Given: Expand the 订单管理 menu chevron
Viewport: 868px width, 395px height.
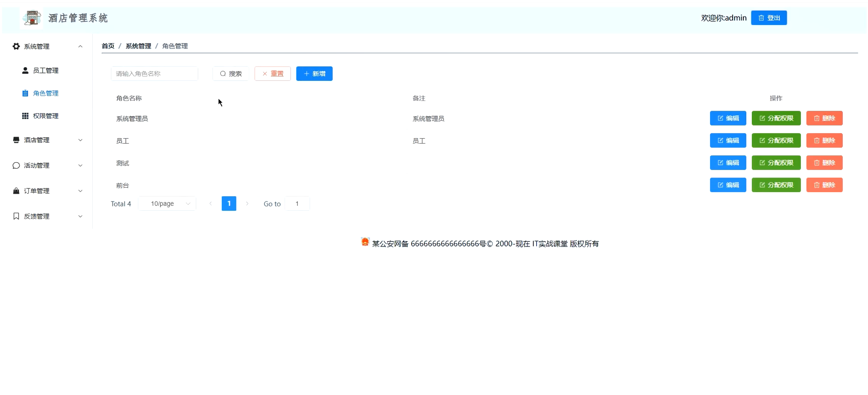Looking at the screenshot, I should [x=80, y=191].
